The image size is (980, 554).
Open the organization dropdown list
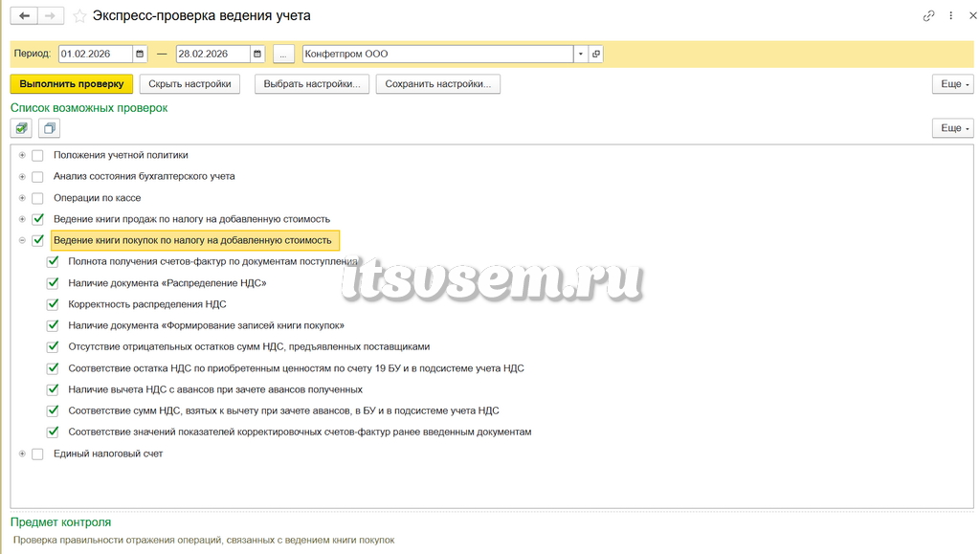coord(581,54)
